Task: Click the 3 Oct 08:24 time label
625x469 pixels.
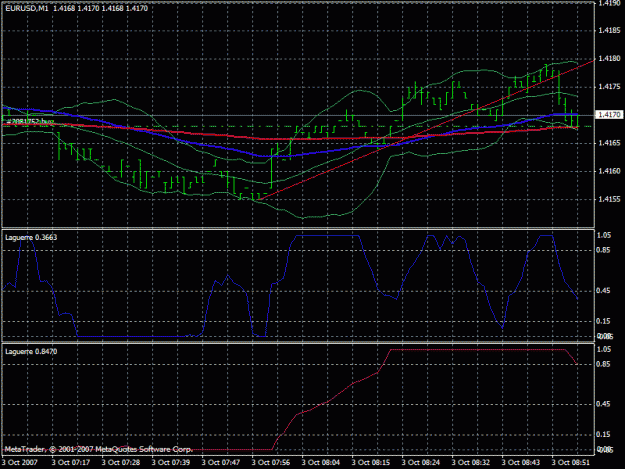Action: (421, 463)
